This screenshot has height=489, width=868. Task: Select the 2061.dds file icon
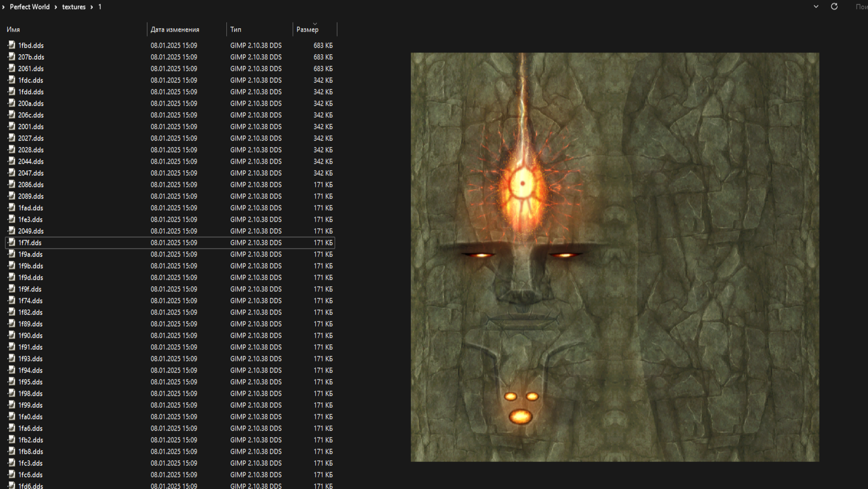pyautogui.click(x=11, y=68)
